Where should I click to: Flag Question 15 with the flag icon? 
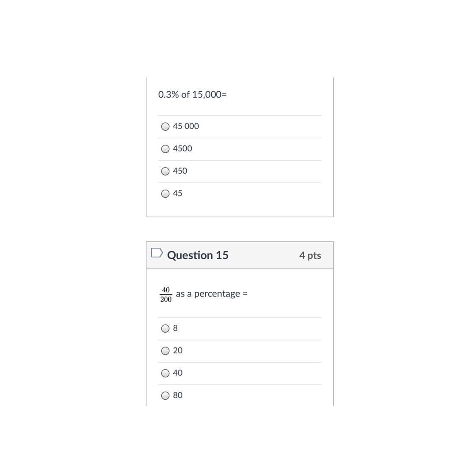click(x=157, y=253)
